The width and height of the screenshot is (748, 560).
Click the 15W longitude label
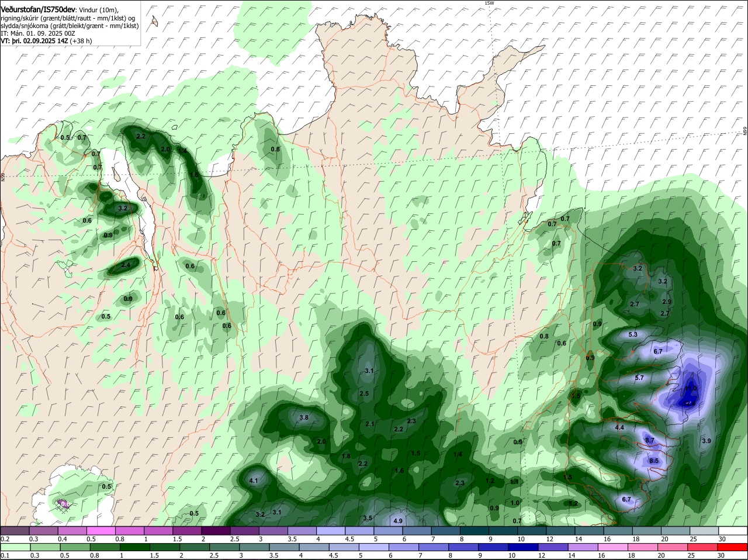[489, 3]
